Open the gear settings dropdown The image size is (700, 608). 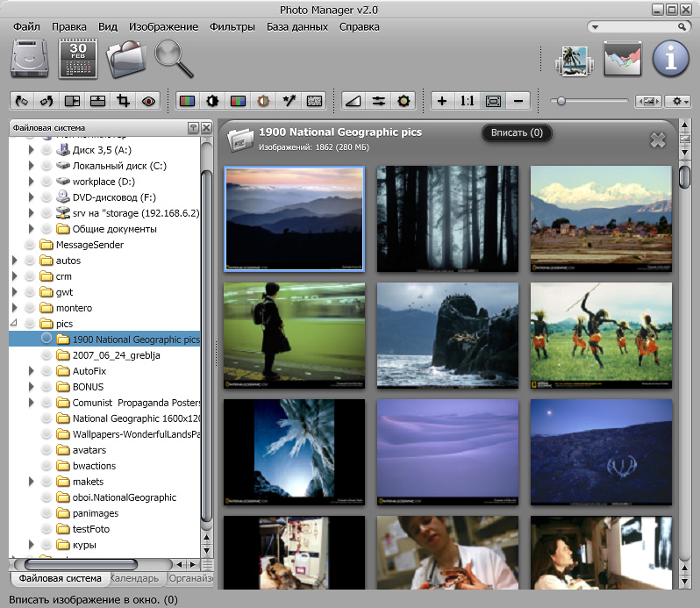[x=677, y=101]
